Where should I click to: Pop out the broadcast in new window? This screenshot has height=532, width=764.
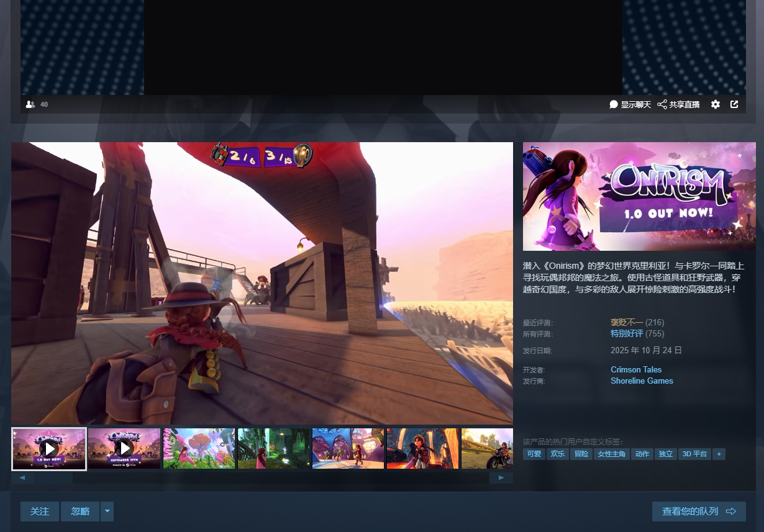tap(734, 104)
